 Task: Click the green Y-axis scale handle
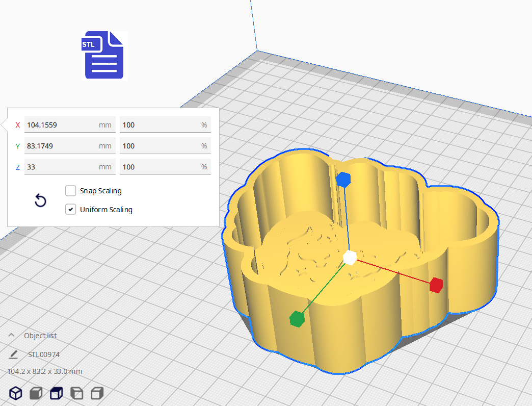tap(297, 319)
